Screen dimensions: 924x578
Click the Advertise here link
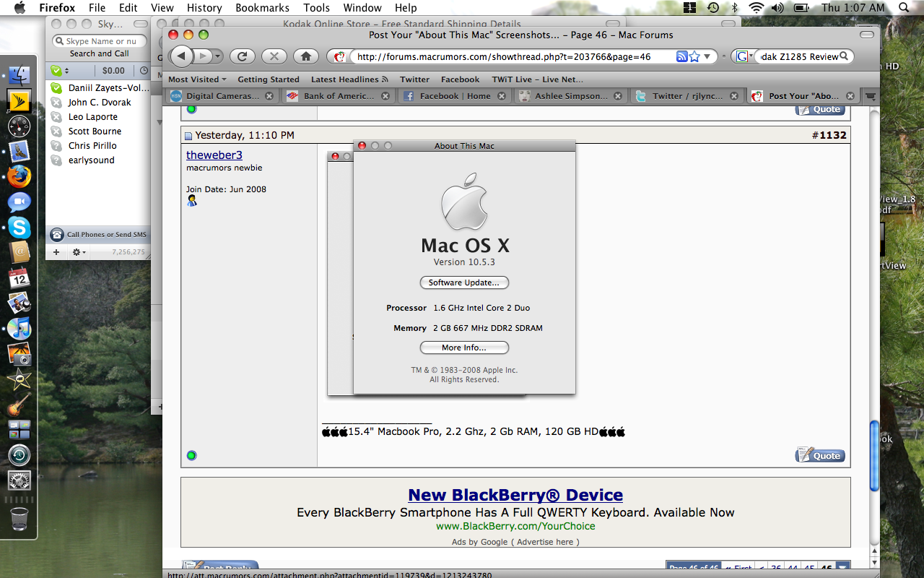click(545, 542)
